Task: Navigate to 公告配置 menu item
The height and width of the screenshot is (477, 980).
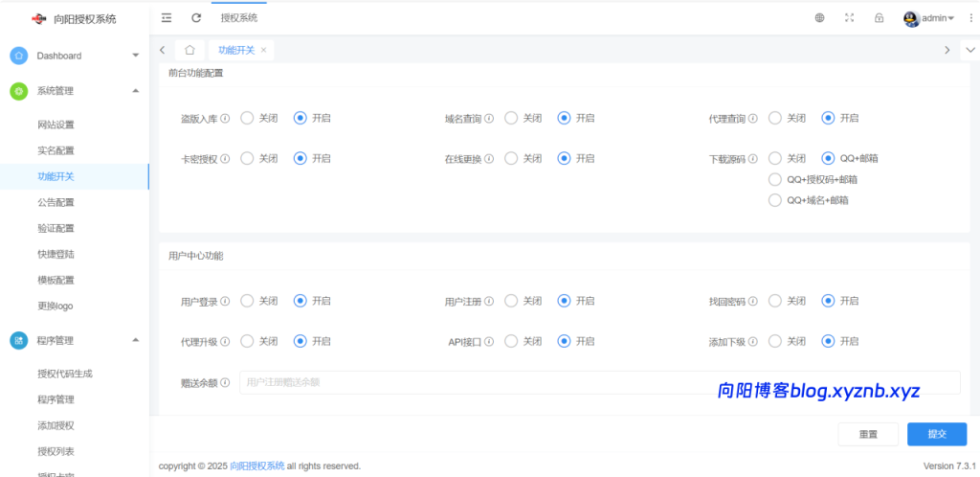Action: coord(56,202)
